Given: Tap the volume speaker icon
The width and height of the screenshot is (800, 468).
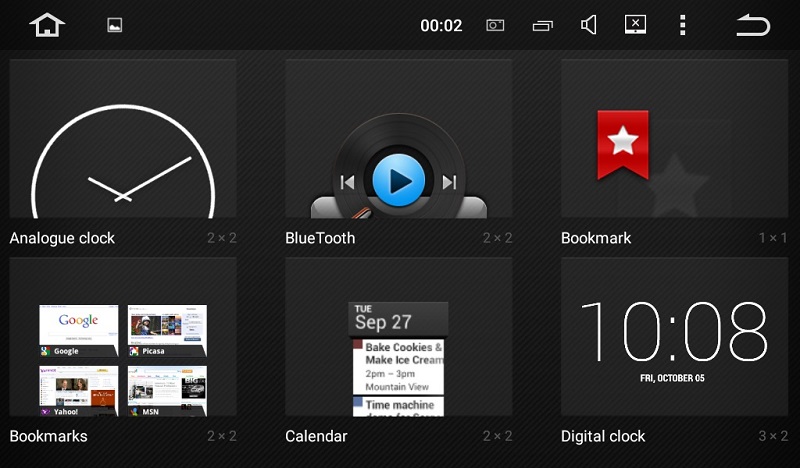Looking at the screenshot, I should [x=589, y=25].
